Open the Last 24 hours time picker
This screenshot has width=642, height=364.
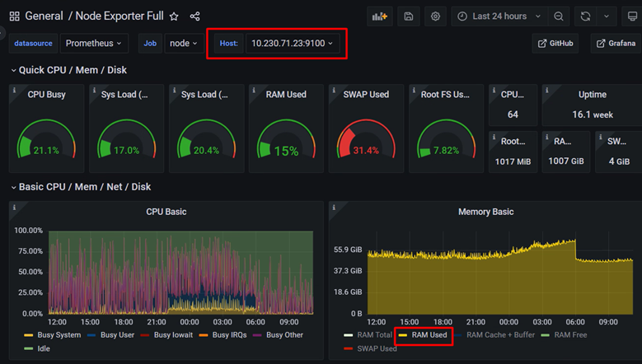[x=499, y=16]
